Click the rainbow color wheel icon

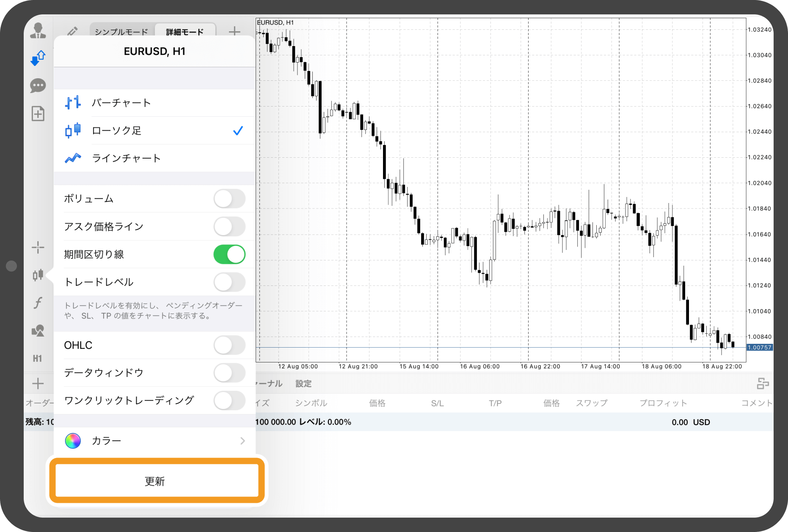[x=73, y=441]
